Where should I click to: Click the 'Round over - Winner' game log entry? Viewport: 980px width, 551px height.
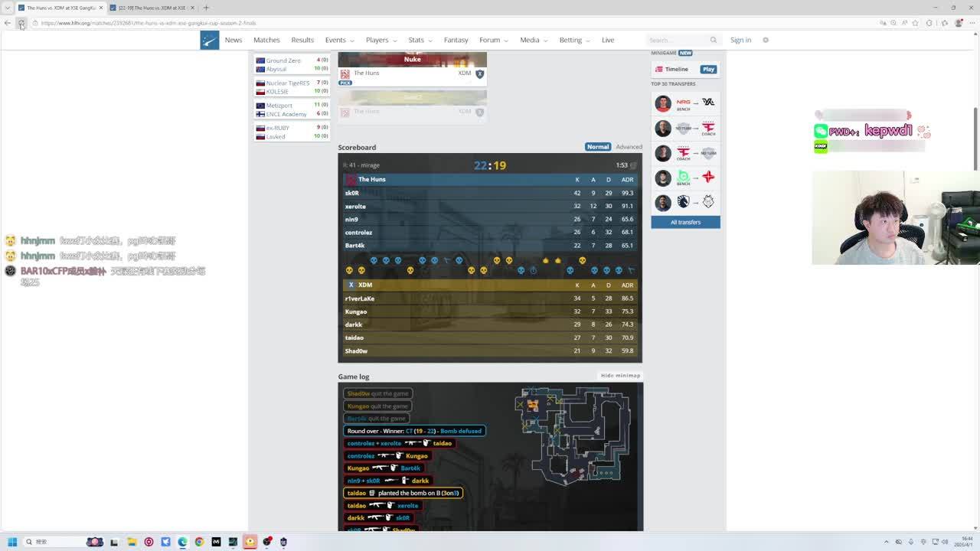(x=414, y=431)
